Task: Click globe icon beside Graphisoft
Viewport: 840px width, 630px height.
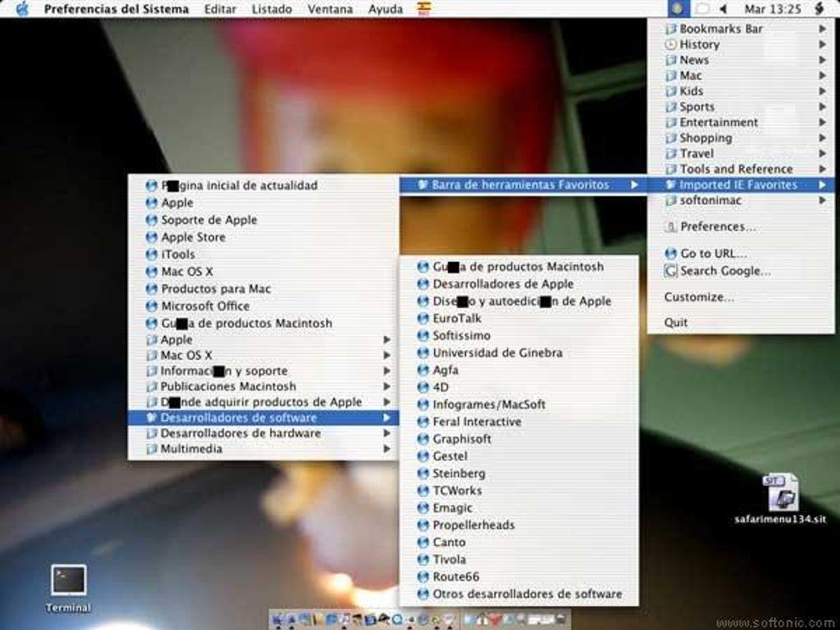Action: [x=423, y=439]
